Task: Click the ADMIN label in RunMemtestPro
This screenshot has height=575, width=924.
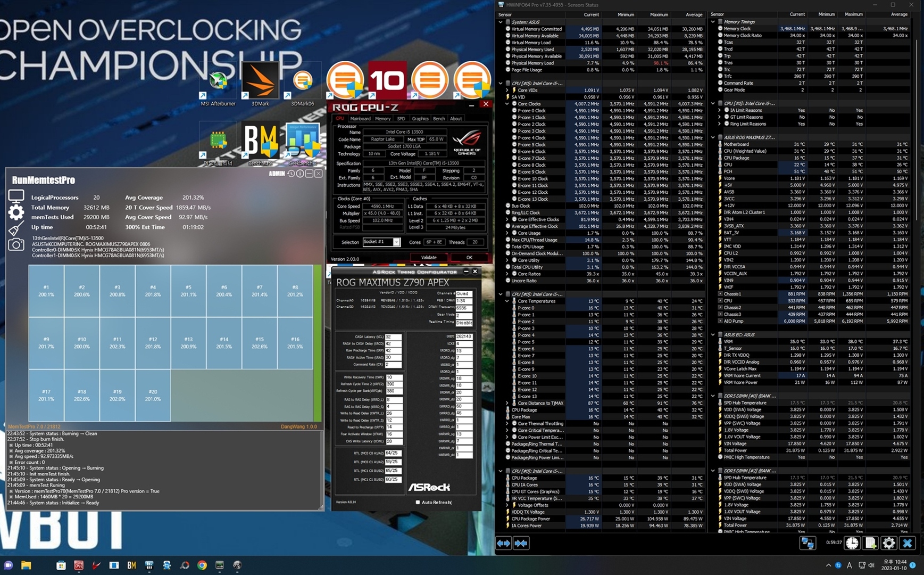Action: click(x=277, y=174)
